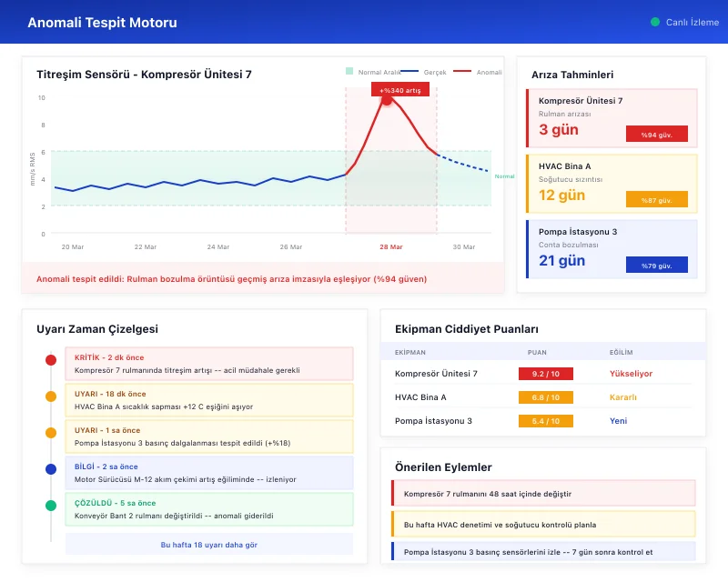Click the Anomali Tespit Motoru title
Image resolution: width=728 pixels, height=582 pixels.
[100, 23]
